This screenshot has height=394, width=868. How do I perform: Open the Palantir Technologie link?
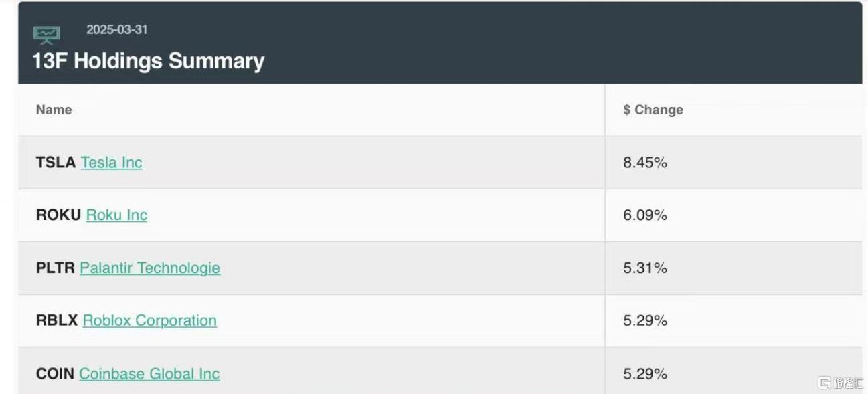[x=150, y=268]
